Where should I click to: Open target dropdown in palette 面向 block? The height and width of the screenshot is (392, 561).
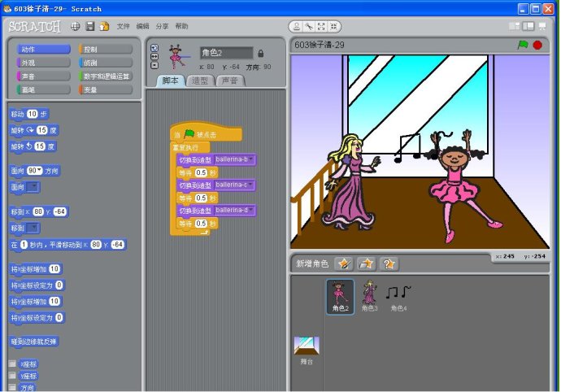pos(33,186)
